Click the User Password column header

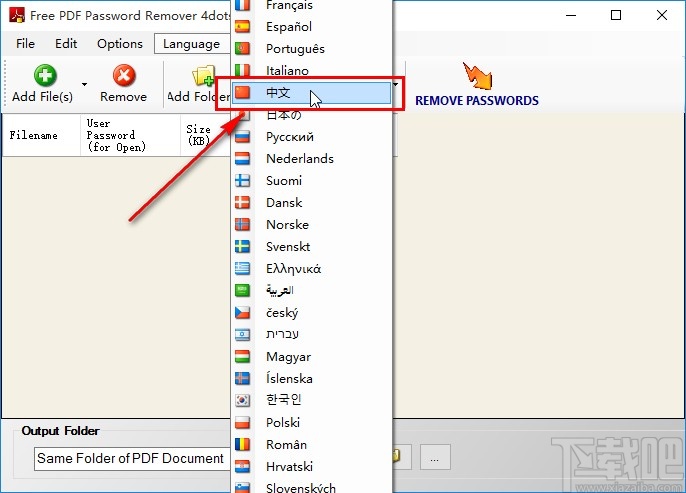pos(130,135)
